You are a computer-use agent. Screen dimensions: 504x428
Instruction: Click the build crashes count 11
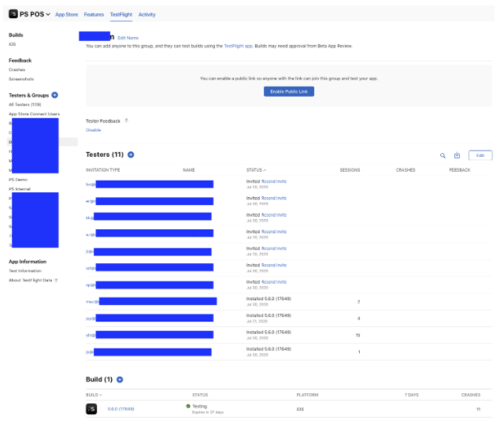click(478, 409)
